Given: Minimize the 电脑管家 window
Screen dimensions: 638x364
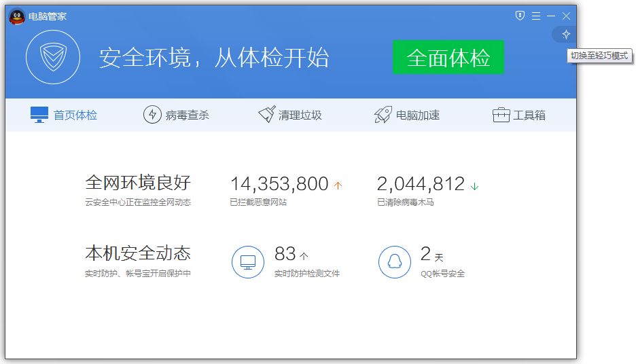Looking at the screenshot, I should pos(551,16).
